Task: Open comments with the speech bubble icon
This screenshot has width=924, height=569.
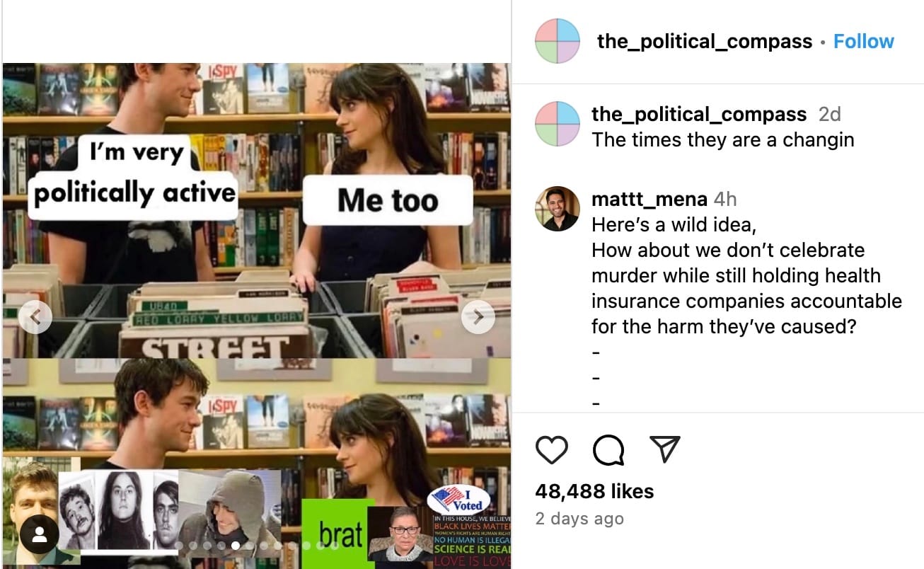Action: [x=608, y=449]
